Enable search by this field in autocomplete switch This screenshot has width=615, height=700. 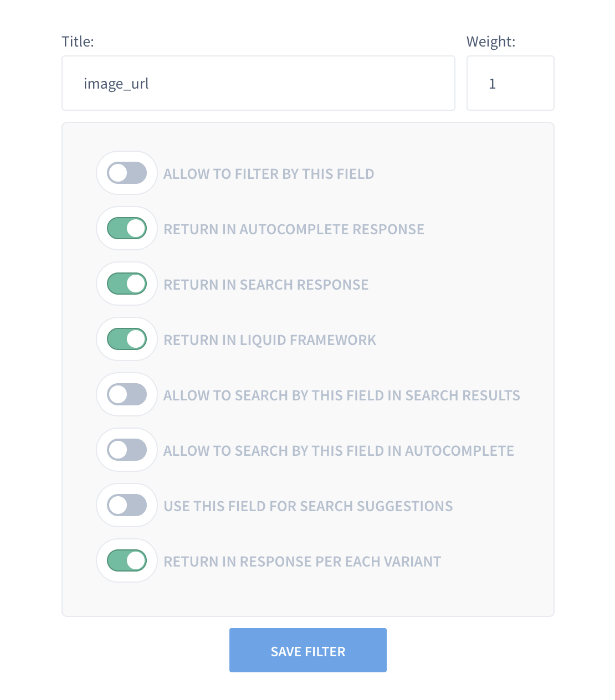click(x=127, y=450)
